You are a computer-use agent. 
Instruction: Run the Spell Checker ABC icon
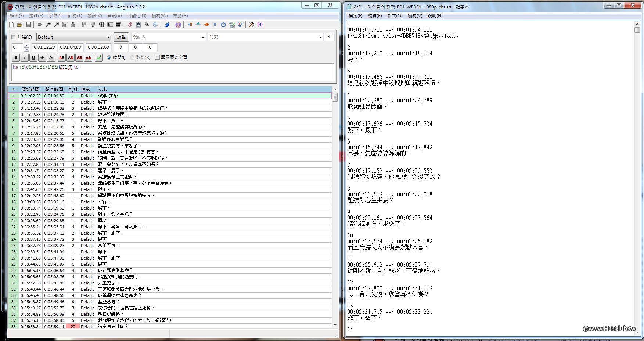240,25
